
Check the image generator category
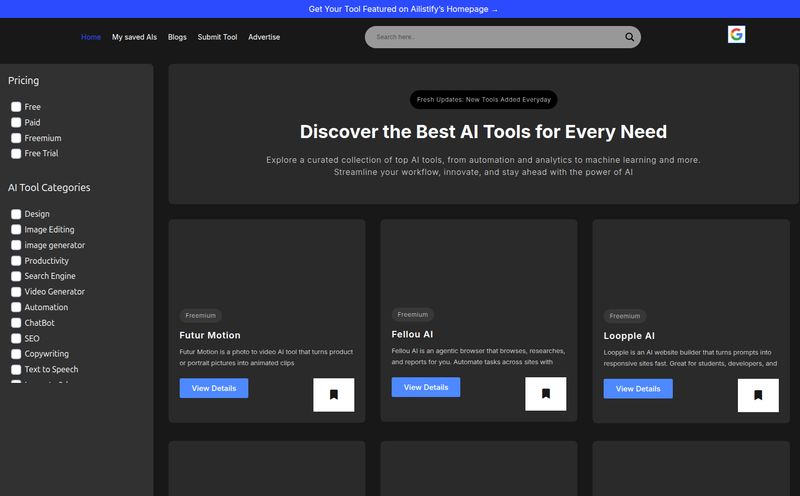[x=16, y=245]
